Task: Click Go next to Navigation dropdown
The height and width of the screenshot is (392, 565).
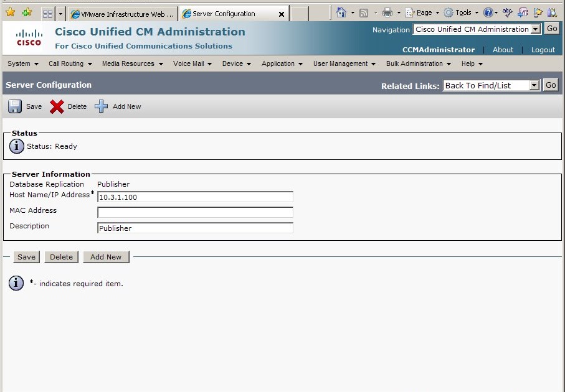Action: click(x=552, y=29)
